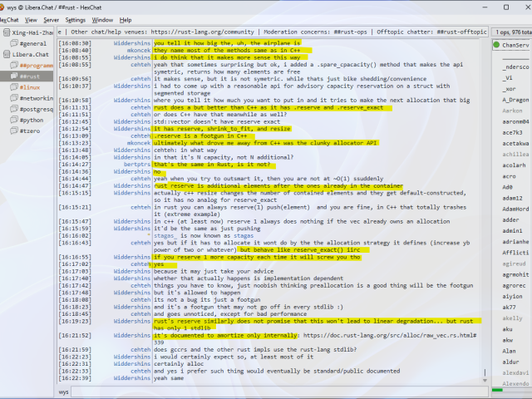This screenshot has width=532, height=399.
Task: Open the Help menu
Action: point(126,19)
